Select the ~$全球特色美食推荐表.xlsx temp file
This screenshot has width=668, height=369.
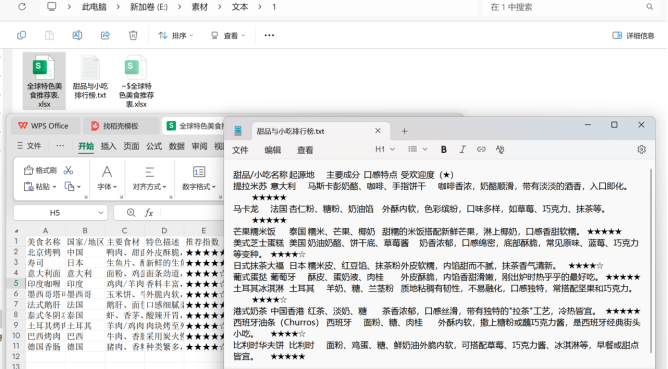click(136, 81)
